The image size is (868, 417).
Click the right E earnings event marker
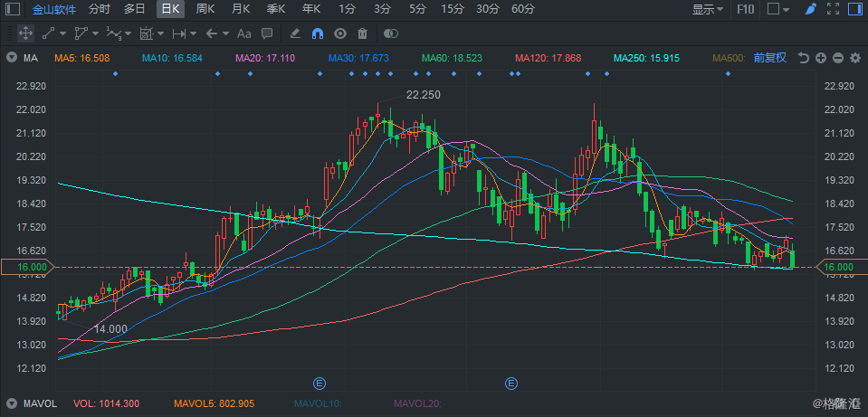click(511, 383)
